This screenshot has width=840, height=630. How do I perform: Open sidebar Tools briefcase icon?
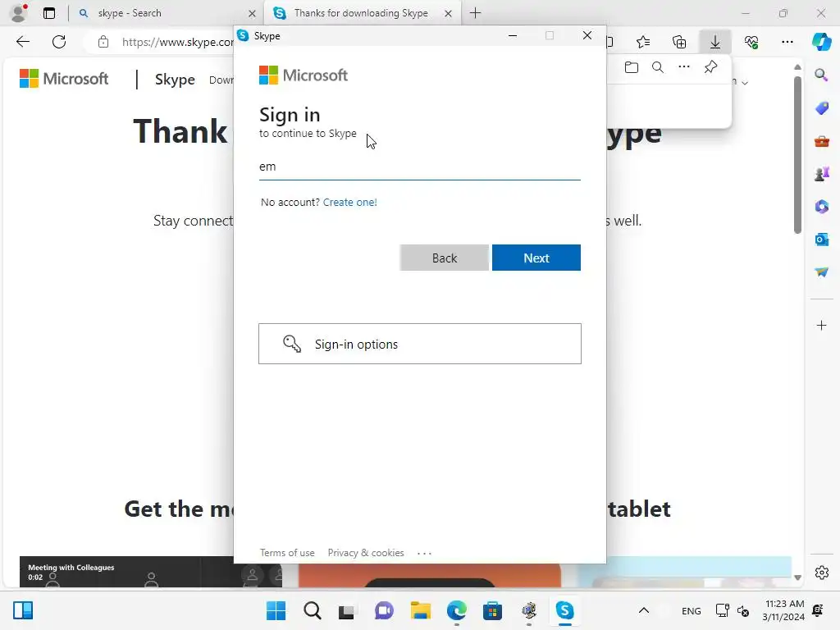coord(821,141)
